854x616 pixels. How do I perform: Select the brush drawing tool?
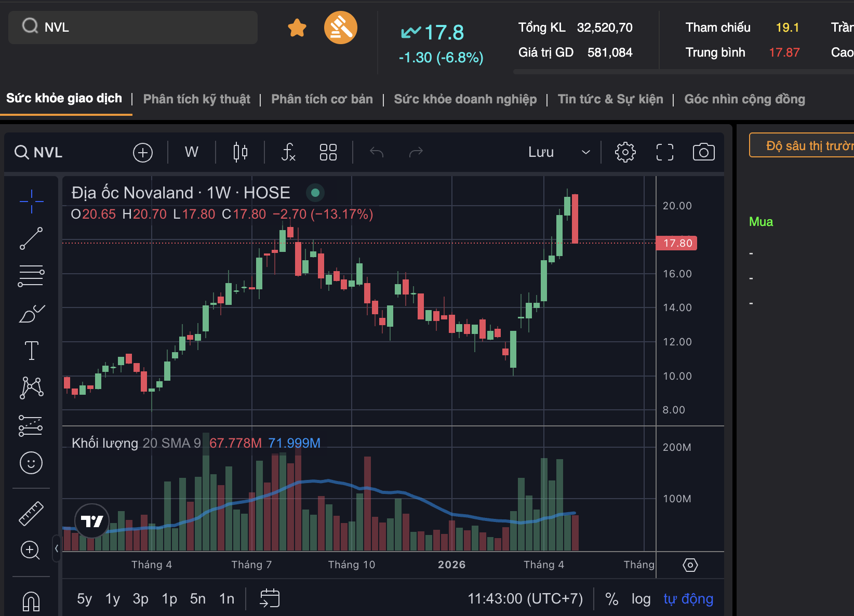(31, 314)
